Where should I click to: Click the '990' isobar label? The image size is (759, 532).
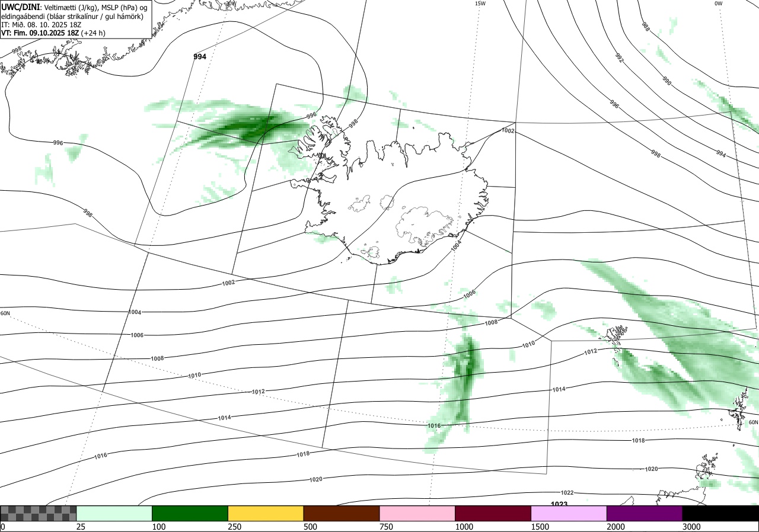tap(666, 81)
